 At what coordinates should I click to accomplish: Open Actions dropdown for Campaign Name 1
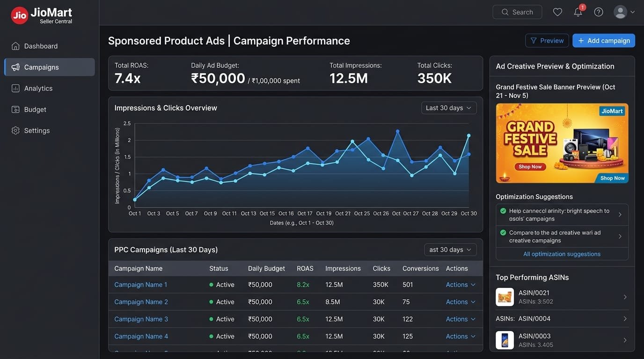pyautogui.click(x=461, y=285)
